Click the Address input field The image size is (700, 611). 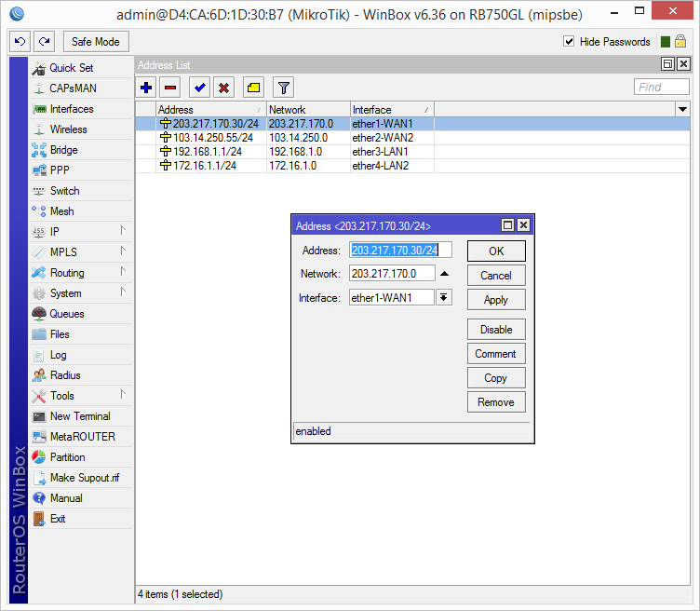click(400, 251)
